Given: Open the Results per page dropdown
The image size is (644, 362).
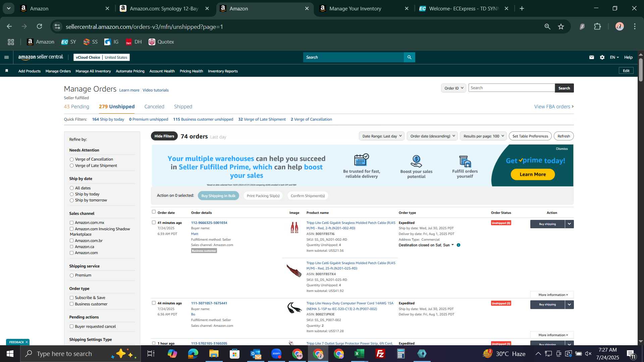Looking at the screenshot, I should pos(483,136).
